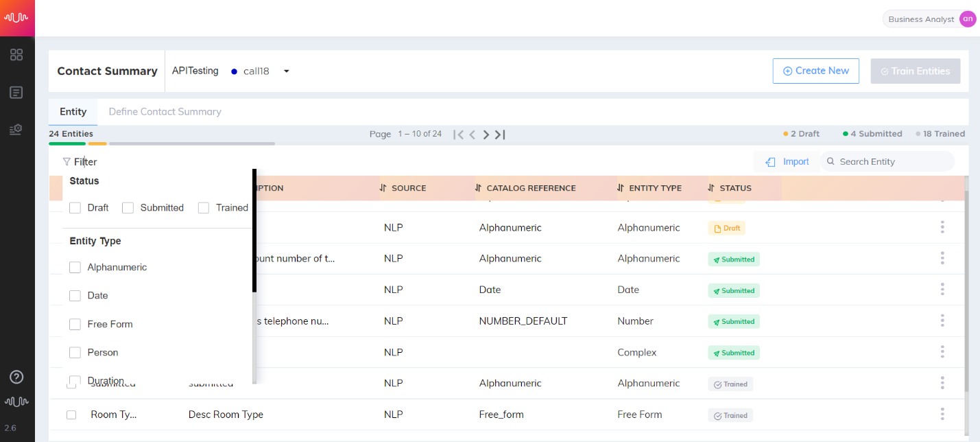Screen dimensions: 980x442
Task: Jump to last page of entities
Action: (500, 135)
